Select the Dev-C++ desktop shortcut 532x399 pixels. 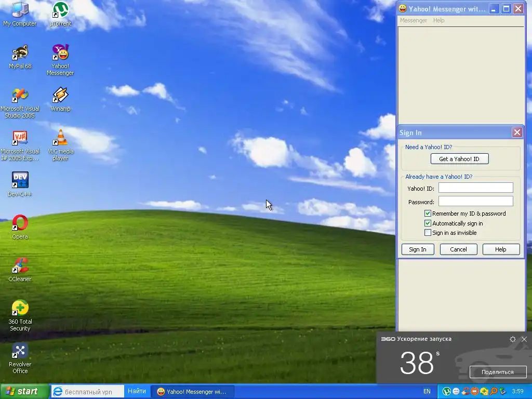pos(20,184)
